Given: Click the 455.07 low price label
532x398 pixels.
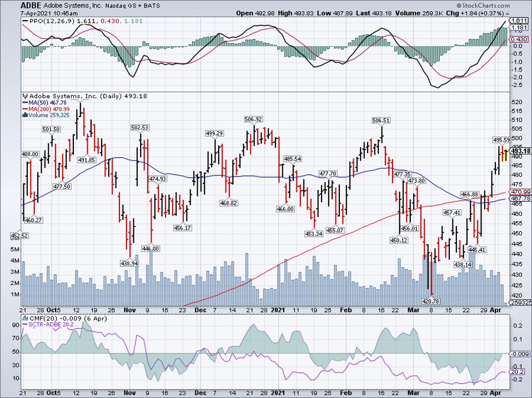Looking at the screenshot, I should (335, 230).
